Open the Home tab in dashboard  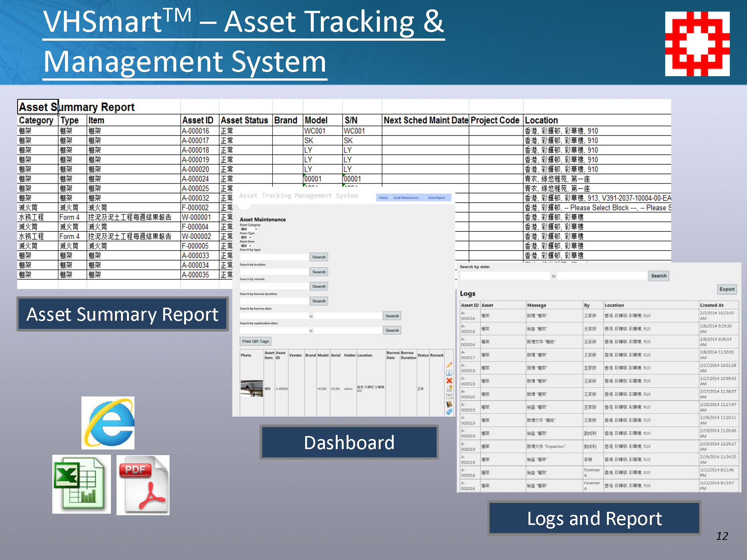[x=383, y=197]
